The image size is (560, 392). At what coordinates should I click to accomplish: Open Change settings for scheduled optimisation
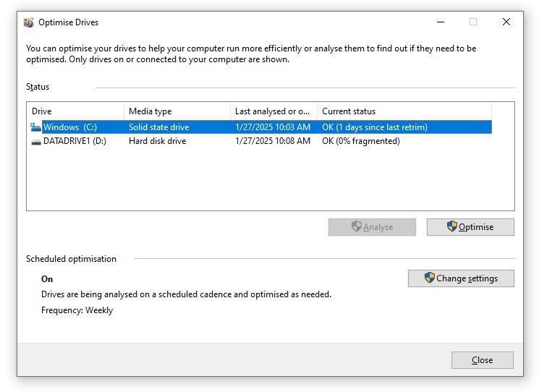point(461,278)
